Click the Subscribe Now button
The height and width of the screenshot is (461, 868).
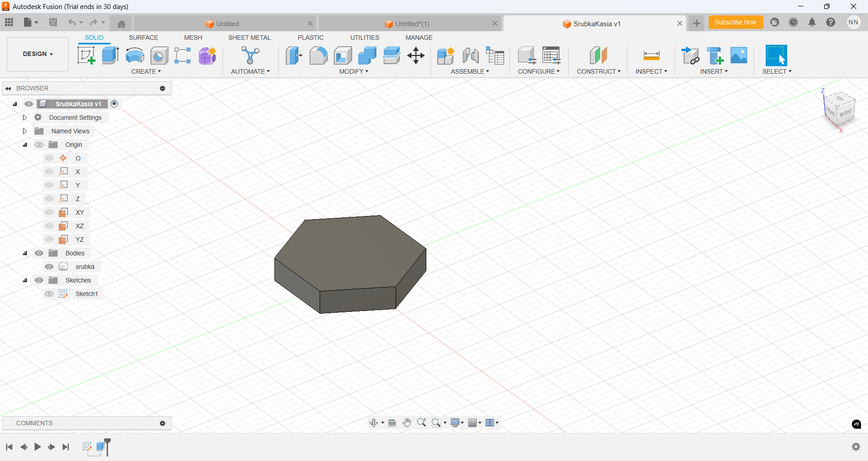coord(736,22)
